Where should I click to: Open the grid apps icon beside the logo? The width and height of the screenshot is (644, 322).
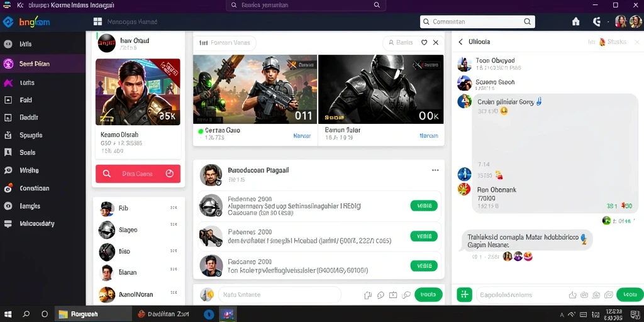coord(97,22)
